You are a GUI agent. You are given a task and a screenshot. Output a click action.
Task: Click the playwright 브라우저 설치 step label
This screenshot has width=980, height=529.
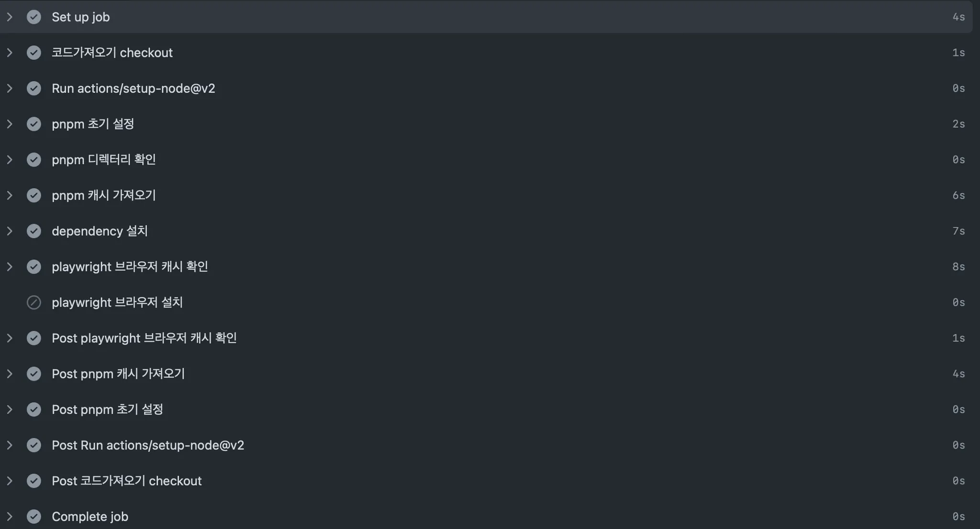point(117,302)
